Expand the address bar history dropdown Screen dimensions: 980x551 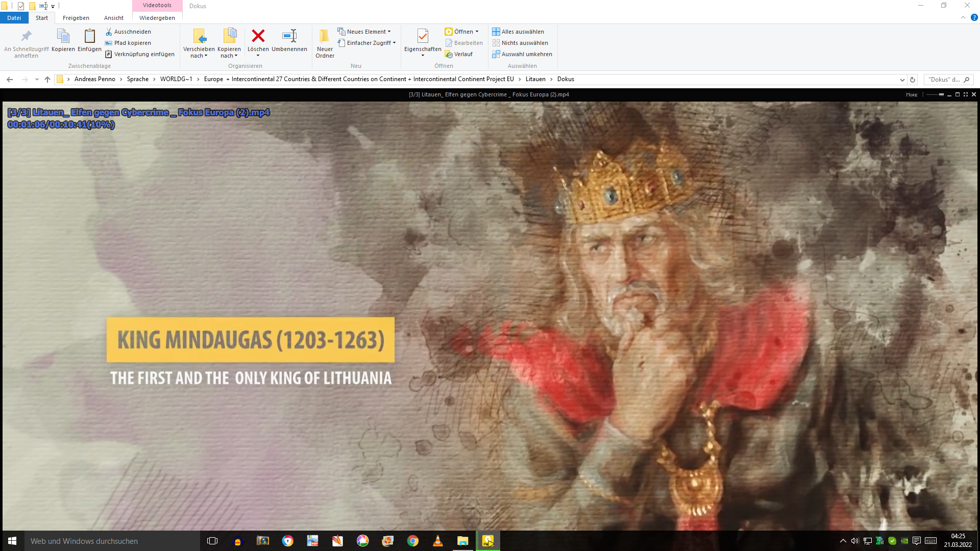[x=902, y=80]
